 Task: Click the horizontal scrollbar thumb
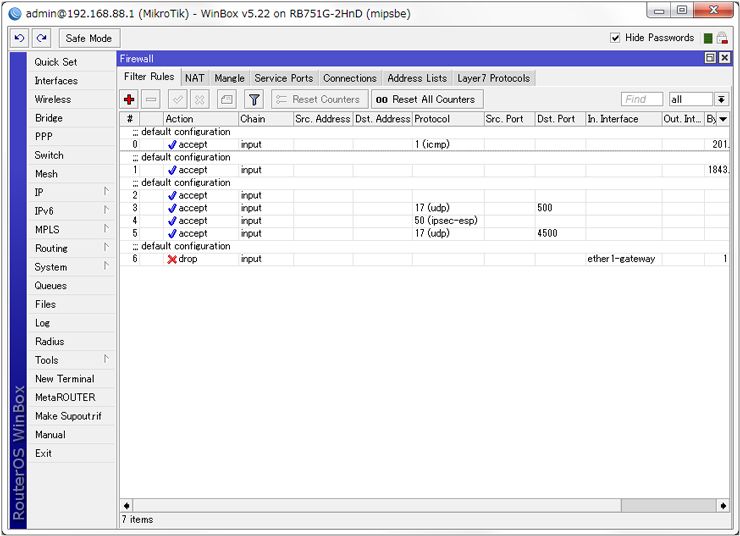(x=668, y=505)
